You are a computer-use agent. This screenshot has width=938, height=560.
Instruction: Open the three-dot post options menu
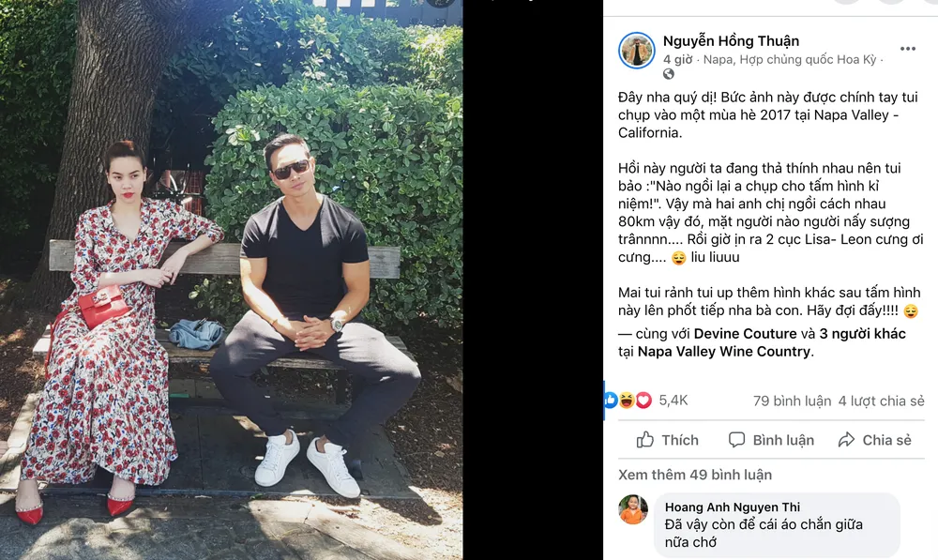click(907, 49)
